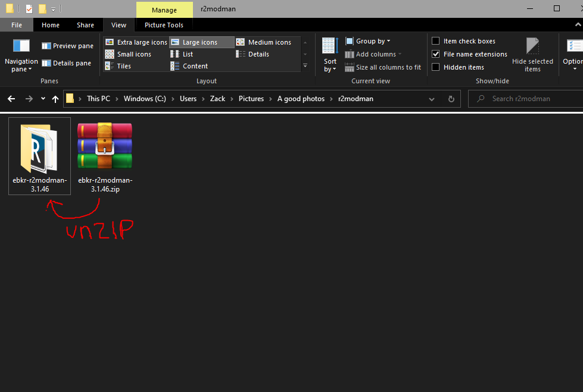The image size is (583, 392).
Task: Expand chevron after This PC breadcrumb
Action: pyautogui.click(x=117, y=99)
